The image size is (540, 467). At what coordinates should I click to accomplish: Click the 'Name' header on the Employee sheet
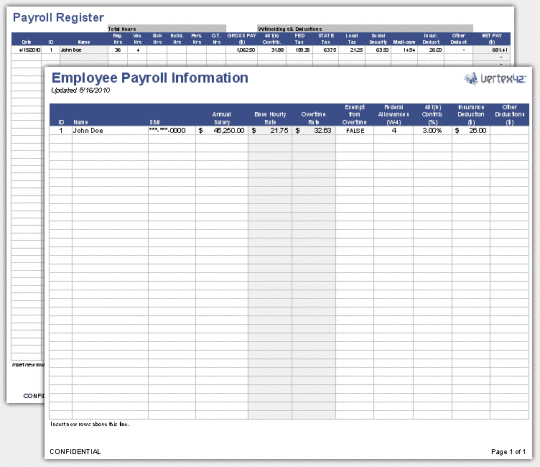coord(81,122)
